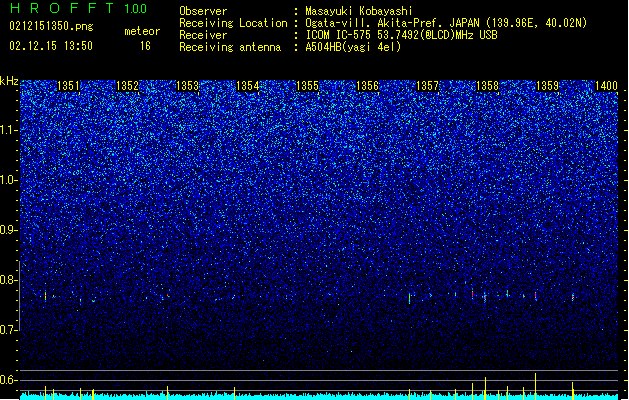
Task: Click the 1359 time marker
Action: (547, 86)
